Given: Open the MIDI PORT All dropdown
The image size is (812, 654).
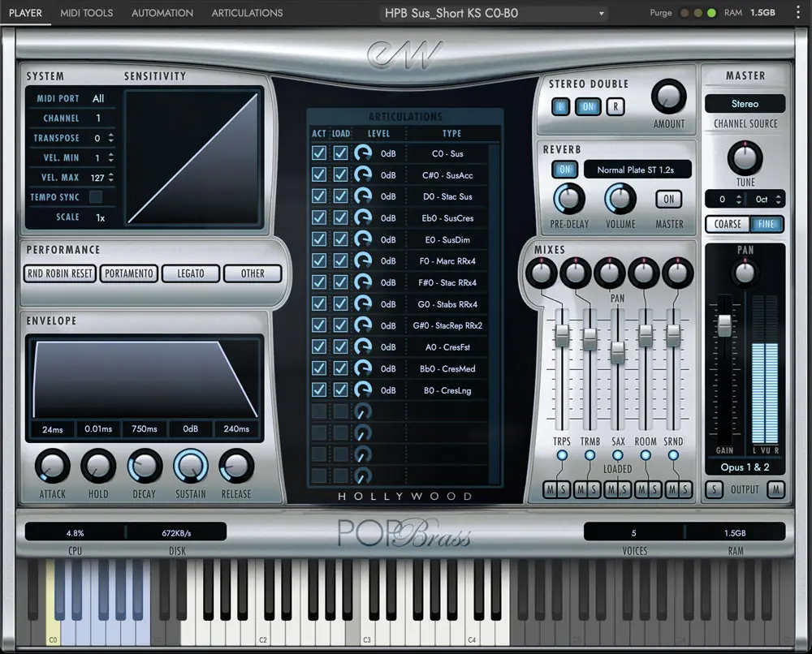Looking at the screenshot, I should pyautogui.click(x=98, y=98).
